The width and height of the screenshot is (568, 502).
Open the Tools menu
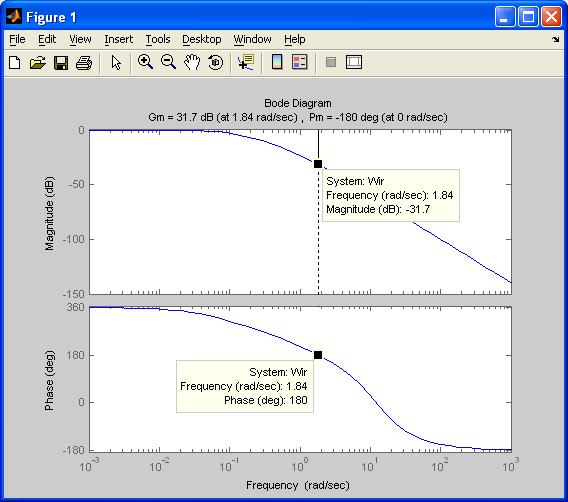[158, 39]
